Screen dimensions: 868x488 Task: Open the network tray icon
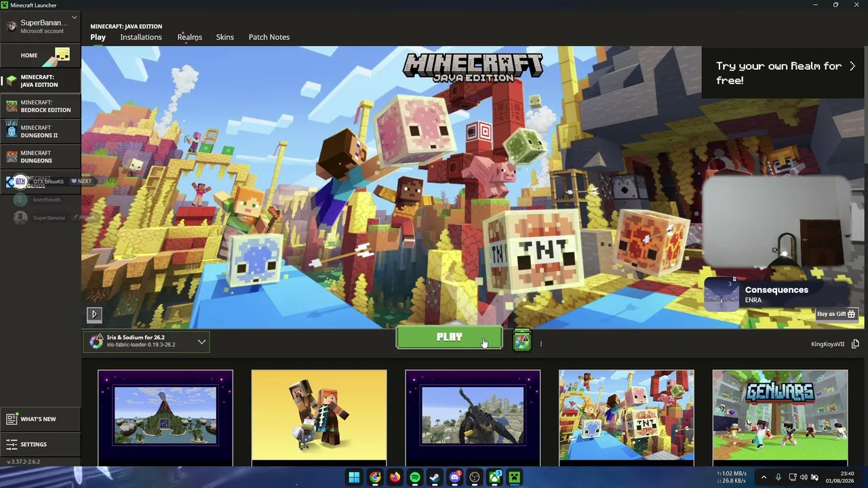792,478
